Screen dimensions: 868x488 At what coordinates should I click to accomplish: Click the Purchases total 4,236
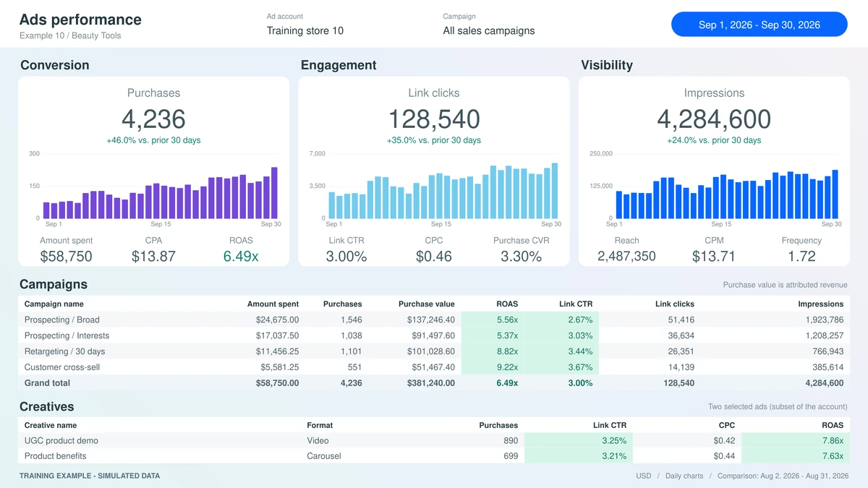click(153, 119)
